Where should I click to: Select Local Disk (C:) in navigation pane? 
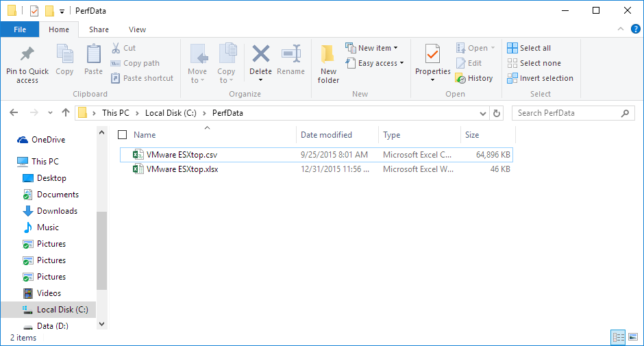(49, 310)
